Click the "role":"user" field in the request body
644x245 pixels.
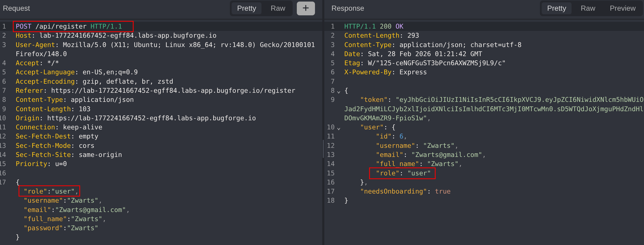tap(49, 191)
